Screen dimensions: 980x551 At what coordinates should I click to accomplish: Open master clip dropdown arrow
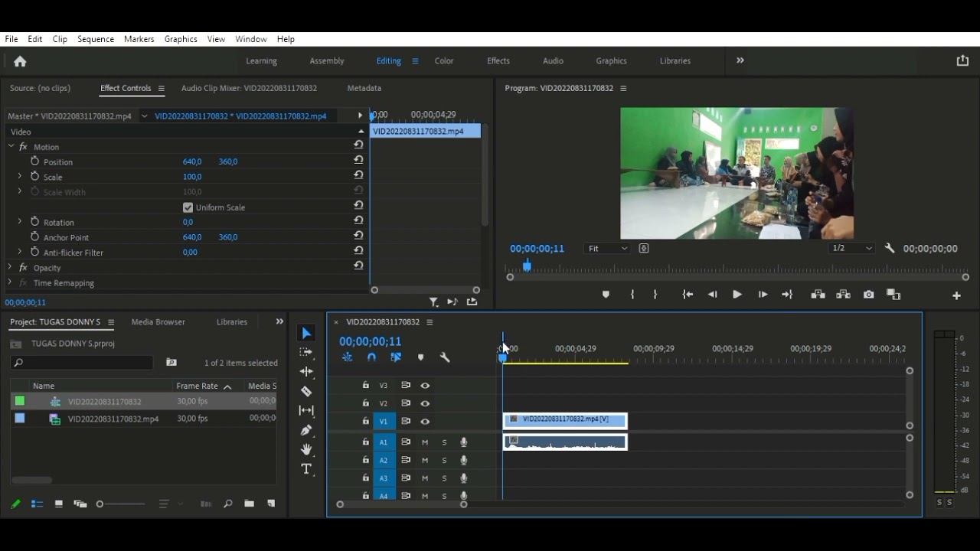(144, 116)
